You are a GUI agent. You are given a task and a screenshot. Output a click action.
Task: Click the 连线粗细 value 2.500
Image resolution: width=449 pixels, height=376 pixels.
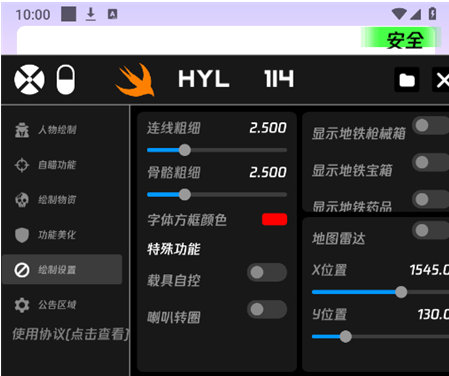pos(268,128)
